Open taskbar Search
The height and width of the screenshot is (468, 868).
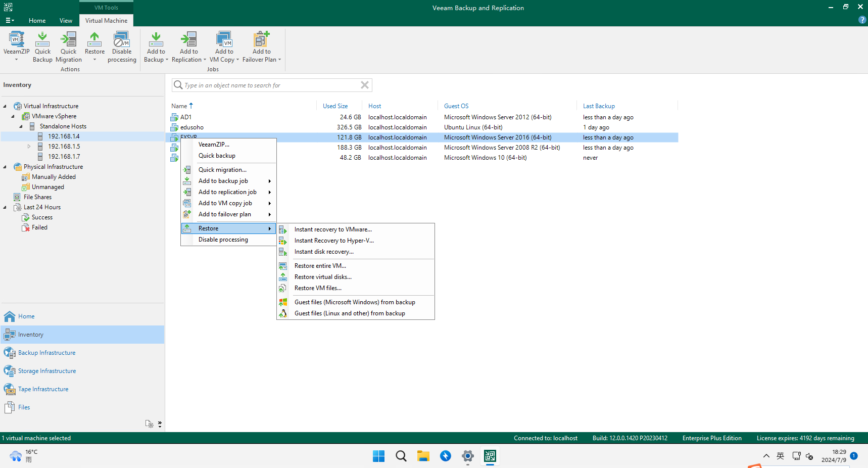(401, 456)
